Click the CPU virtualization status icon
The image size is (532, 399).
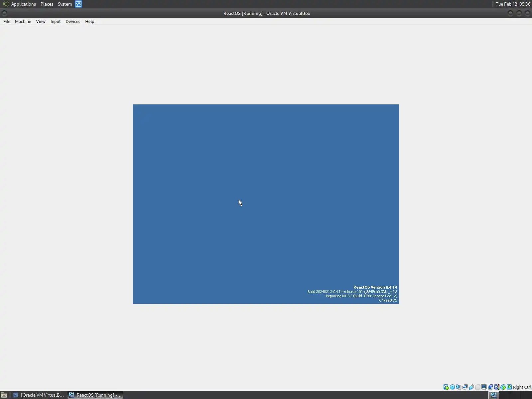[497, 387]
